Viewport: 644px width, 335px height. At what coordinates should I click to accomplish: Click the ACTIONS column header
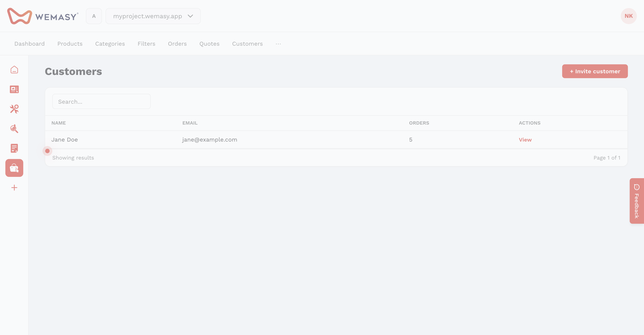530,123
